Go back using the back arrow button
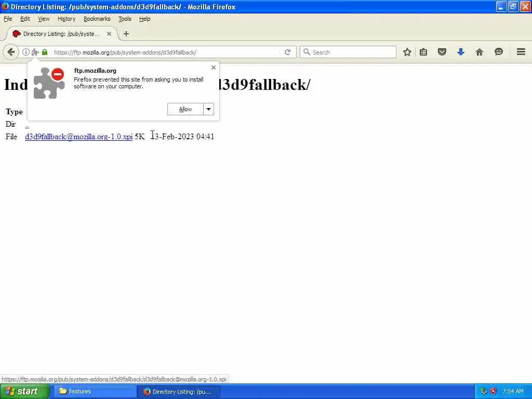This screenshot has height=399, width=532. [x=11, y=52]
